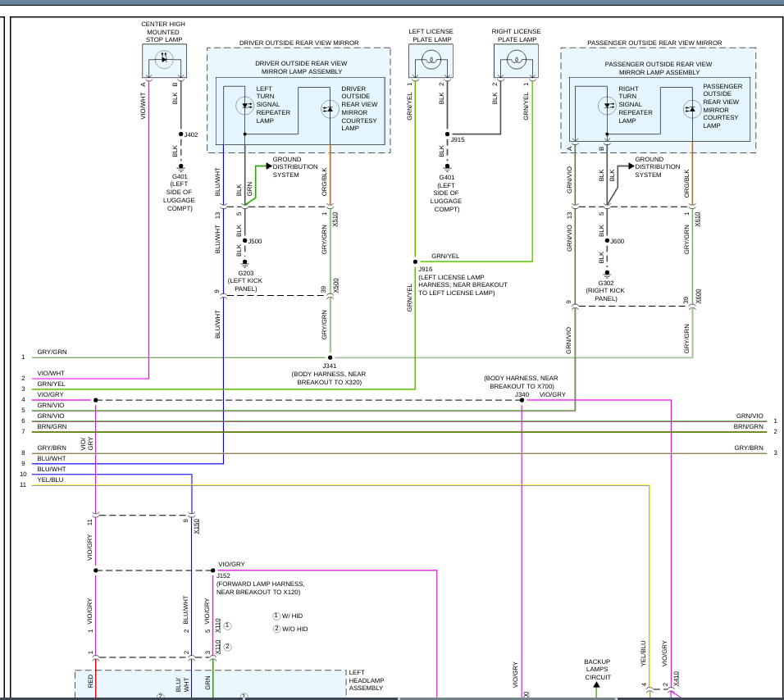Click the J916 splice dot

(415, 261)
